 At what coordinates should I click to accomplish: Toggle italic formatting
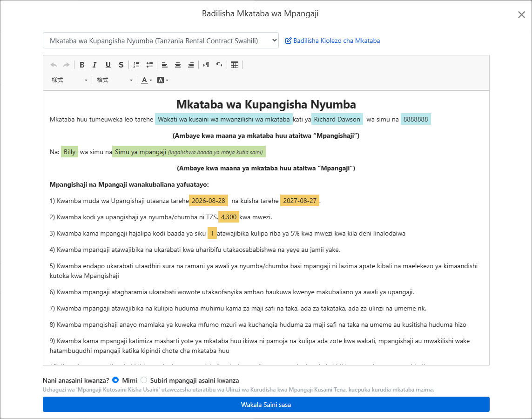(x=94, y=65)
